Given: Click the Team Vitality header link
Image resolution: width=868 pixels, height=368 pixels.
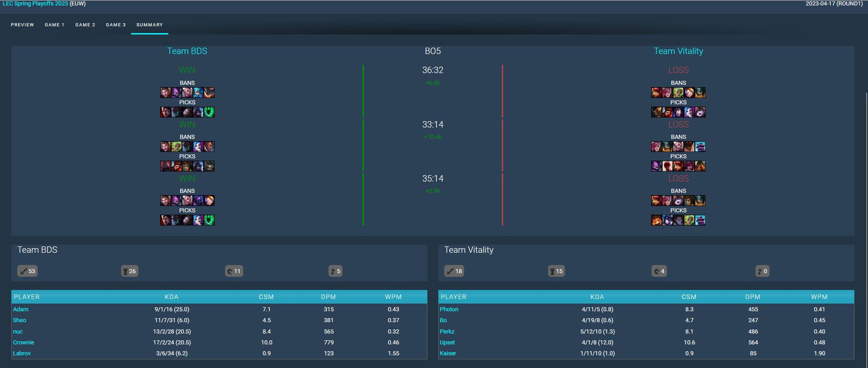Looking at the screenshot, I should 678,51.
